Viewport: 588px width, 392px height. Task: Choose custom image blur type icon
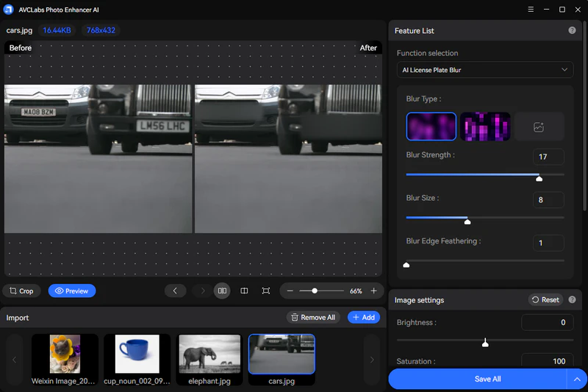pyautogui.click(x=539, y=126)
